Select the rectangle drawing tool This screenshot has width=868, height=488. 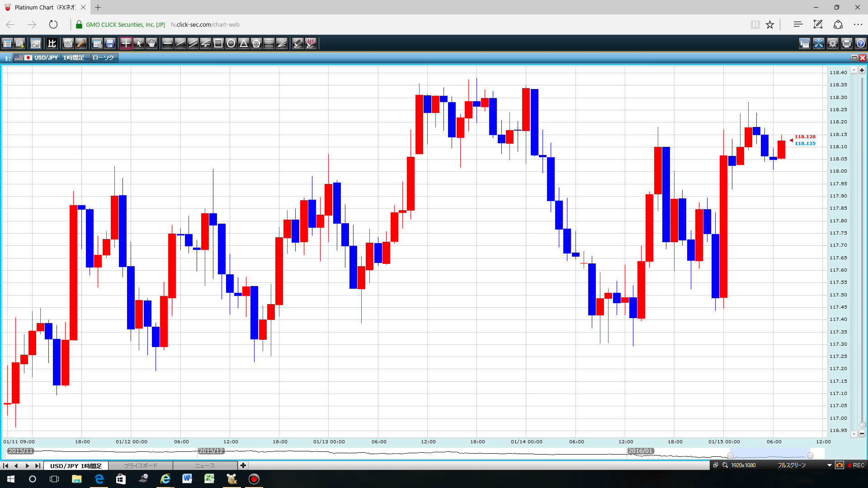218,43
